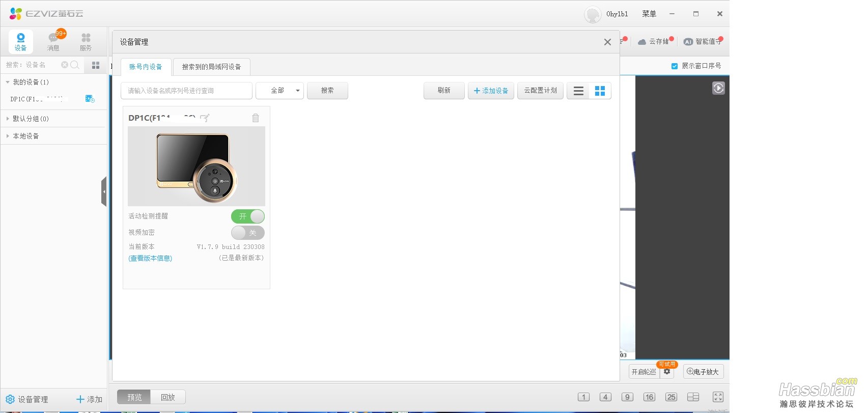Click the 搜索 search button

327,91
